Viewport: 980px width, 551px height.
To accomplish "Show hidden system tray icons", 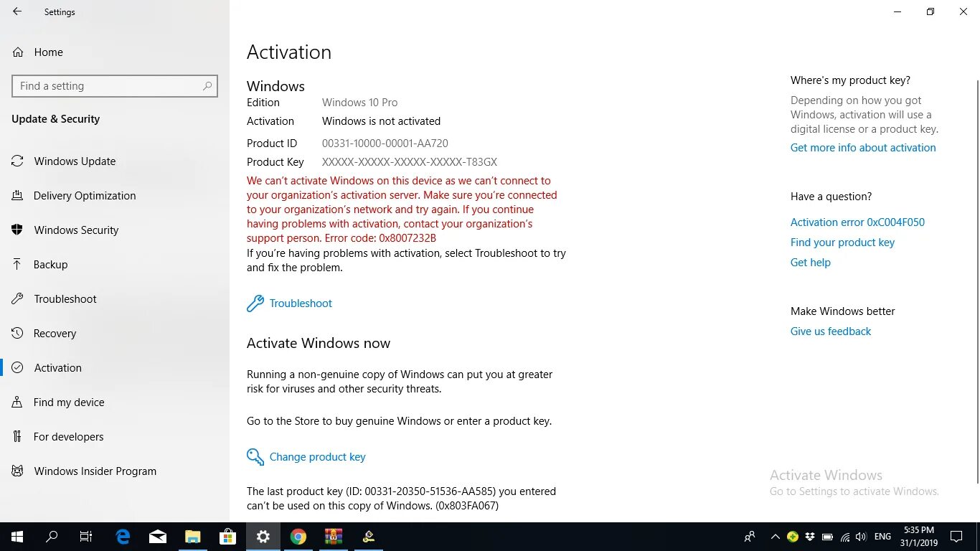I will [776, 537].
